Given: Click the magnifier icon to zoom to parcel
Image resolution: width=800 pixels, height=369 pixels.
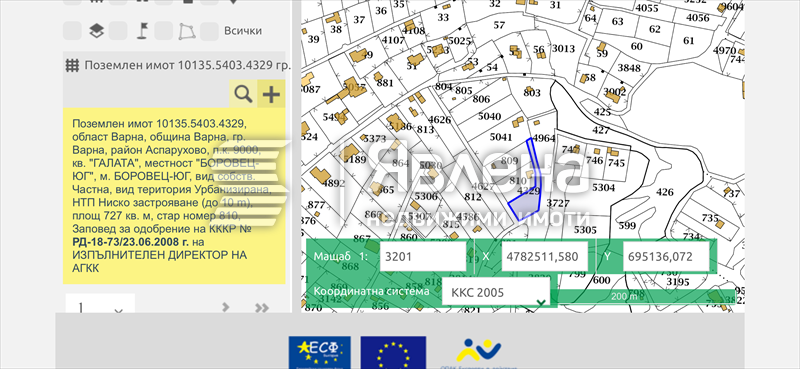Looking at the screenshot, I should point(243,94).
